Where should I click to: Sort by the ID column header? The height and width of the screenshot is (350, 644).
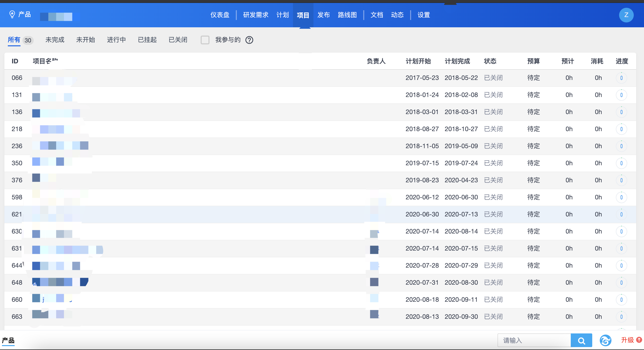(x=15, y=61)
